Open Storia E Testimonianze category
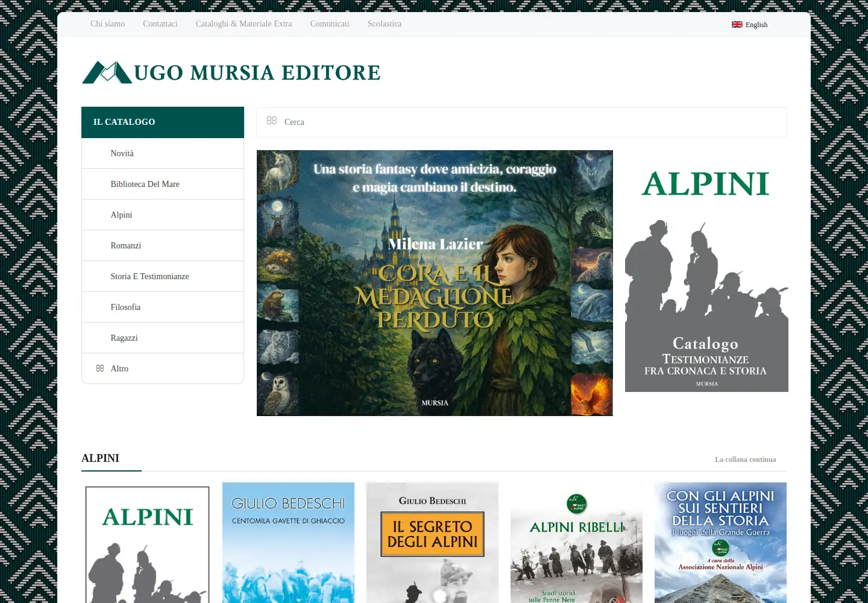Screen dimensions: 868x603 click(x=163, y=277)
